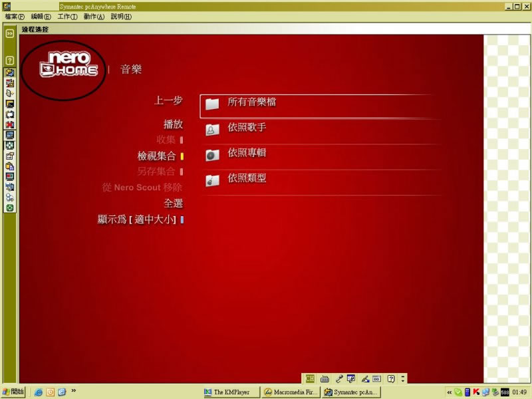
Task: Click the keyboard icon in language bar
Action: 325,378
